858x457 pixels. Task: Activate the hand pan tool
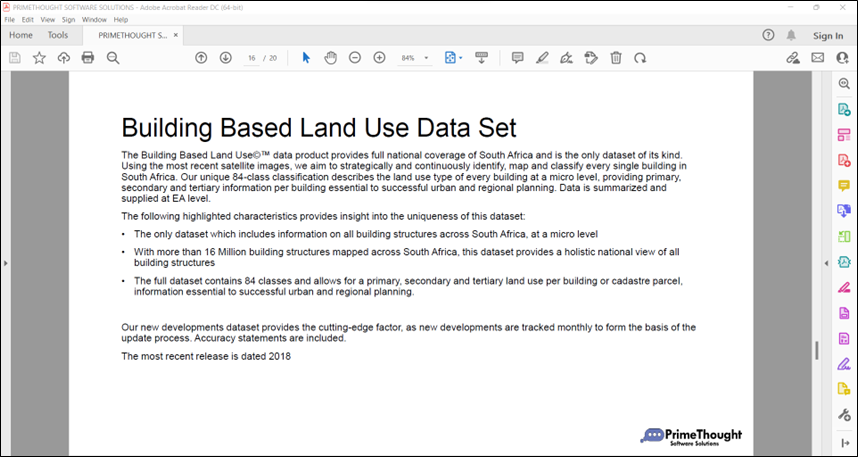331,57
